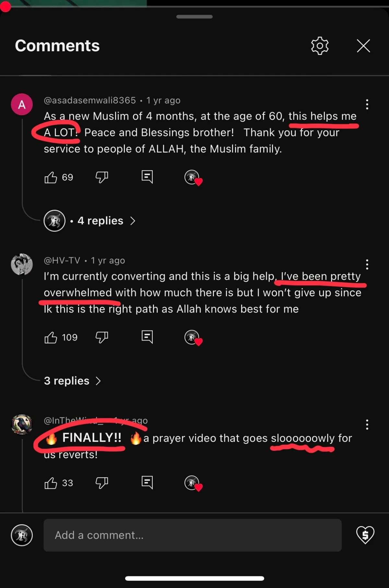Dislike the 'FINALLY!!' prayer video comment
Image resolution: width=389 pixels, height=588 pixels.
coord(102,483)
